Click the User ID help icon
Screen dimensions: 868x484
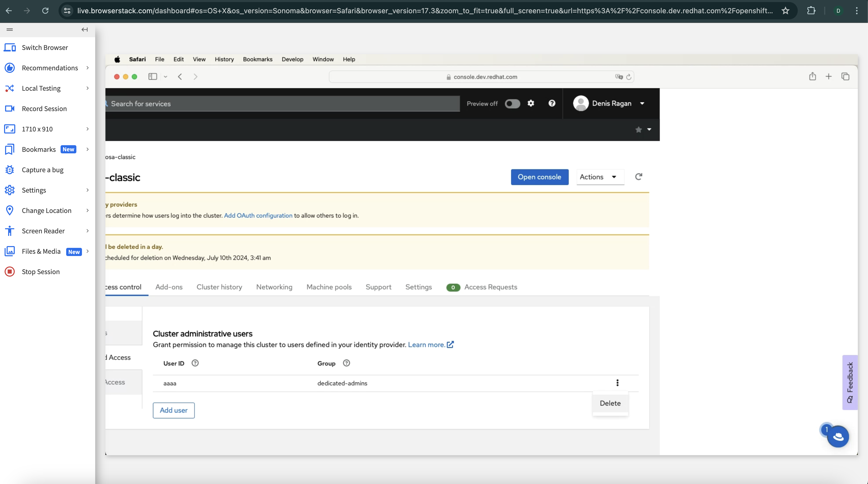[x=195, y=363]
